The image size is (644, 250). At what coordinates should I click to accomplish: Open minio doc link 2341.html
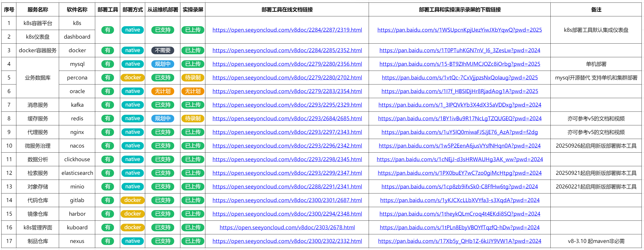(x=287, y=187)
